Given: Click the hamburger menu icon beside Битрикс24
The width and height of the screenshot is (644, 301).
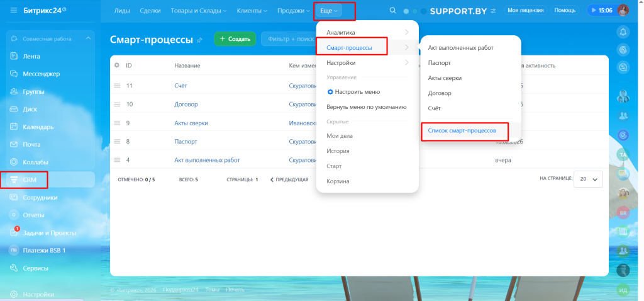Looking at the screenshot, I should (14, 11).
